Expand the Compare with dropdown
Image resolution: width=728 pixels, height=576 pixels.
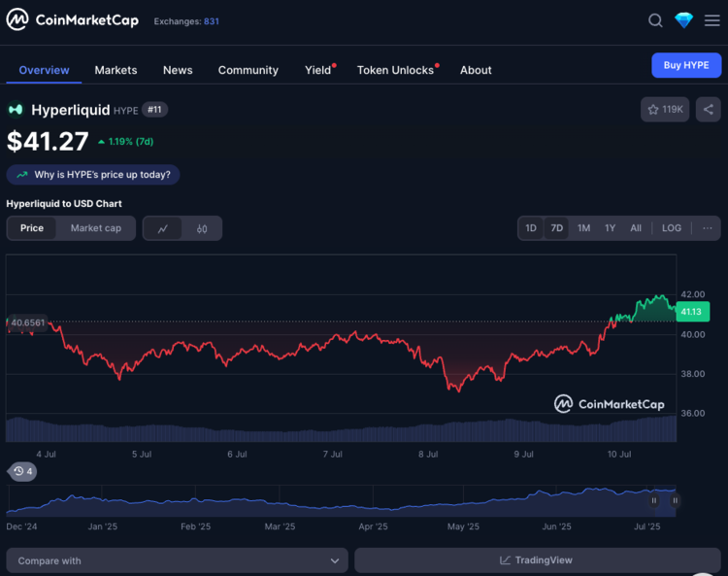point(177,560)
